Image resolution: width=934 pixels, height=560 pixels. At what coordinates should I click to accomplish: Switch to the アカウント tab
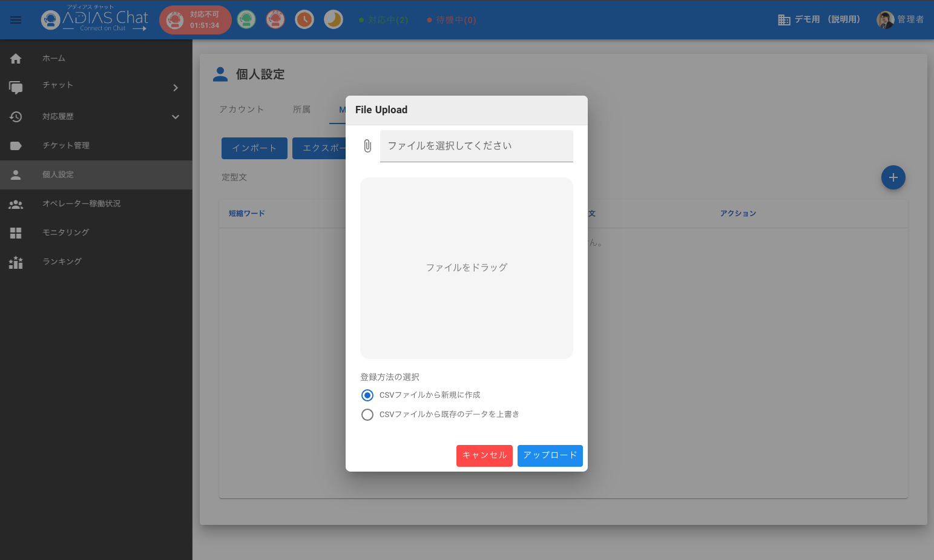pyautogui.click(x=242, y=110)
